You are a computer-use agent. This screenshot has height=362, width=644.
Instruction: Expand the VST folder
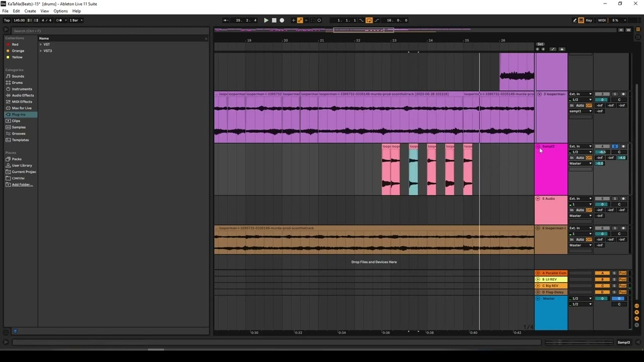click(x=41, y=45)
